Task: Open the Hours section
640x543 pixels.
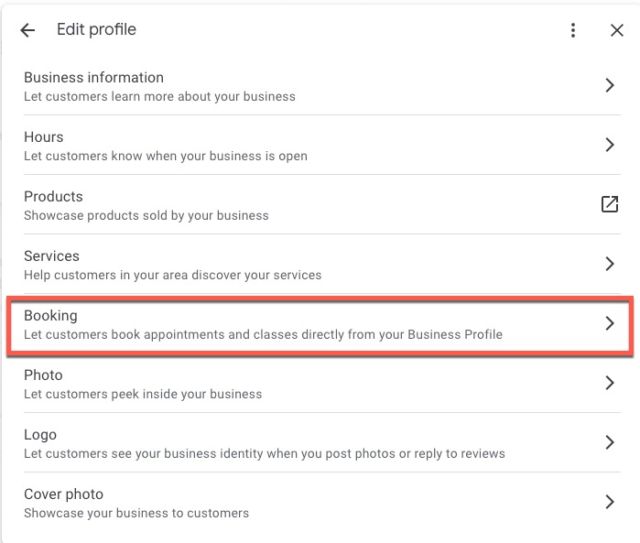Action: click(x=43, y=137)
